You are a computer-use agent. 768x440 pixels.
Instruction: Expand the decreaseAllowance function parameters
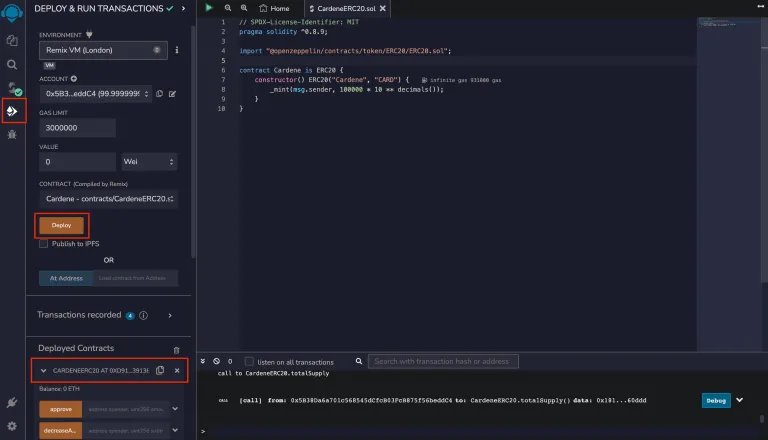click(175, 430)
